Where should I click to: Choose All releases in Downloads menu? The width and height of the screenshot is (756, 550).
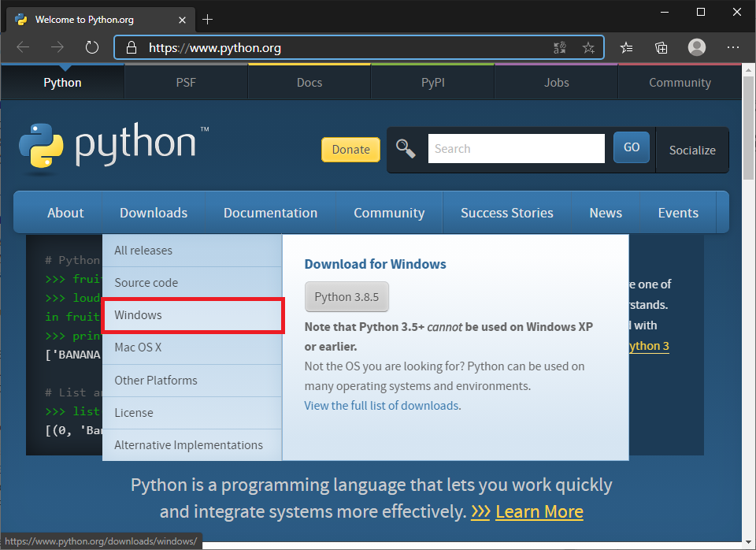(x=192, y=251)
